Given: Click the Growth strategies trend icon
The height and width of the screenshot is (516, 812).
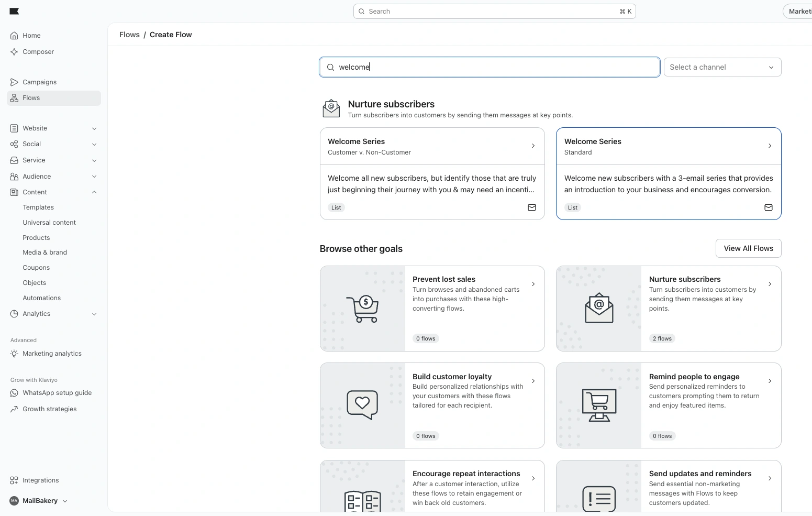Looking at the screenshot, I should [14, 409].
